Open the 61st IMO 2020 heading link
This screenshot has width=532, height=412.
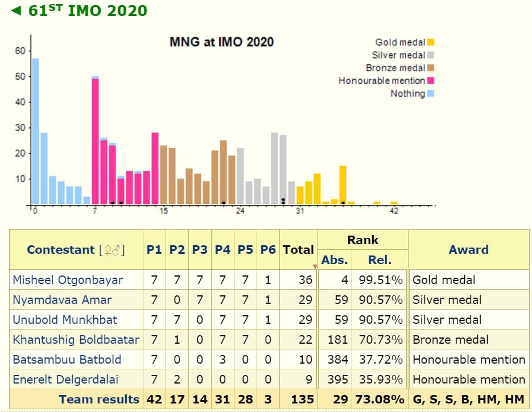pos(88,11)
